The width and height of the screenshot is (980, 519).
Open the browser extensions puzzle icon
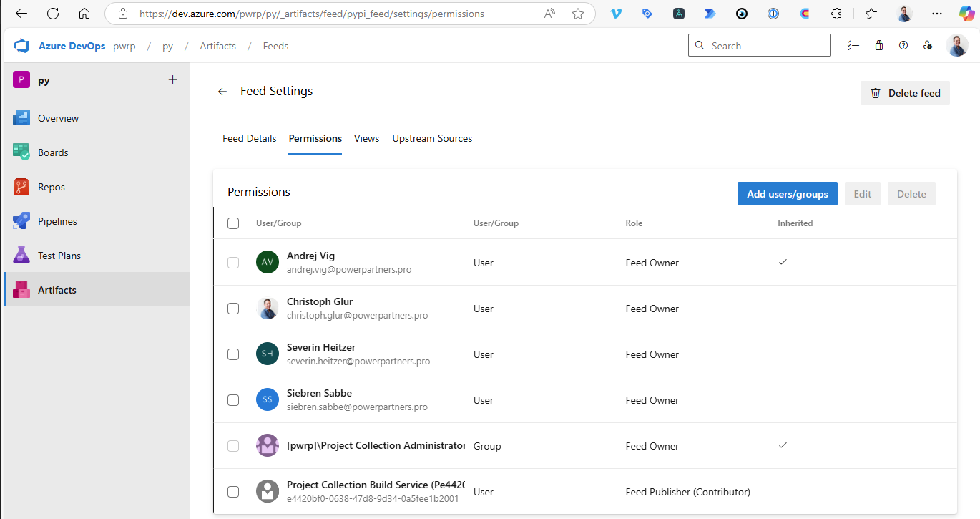pyautogui.click(x=836, y=14)
